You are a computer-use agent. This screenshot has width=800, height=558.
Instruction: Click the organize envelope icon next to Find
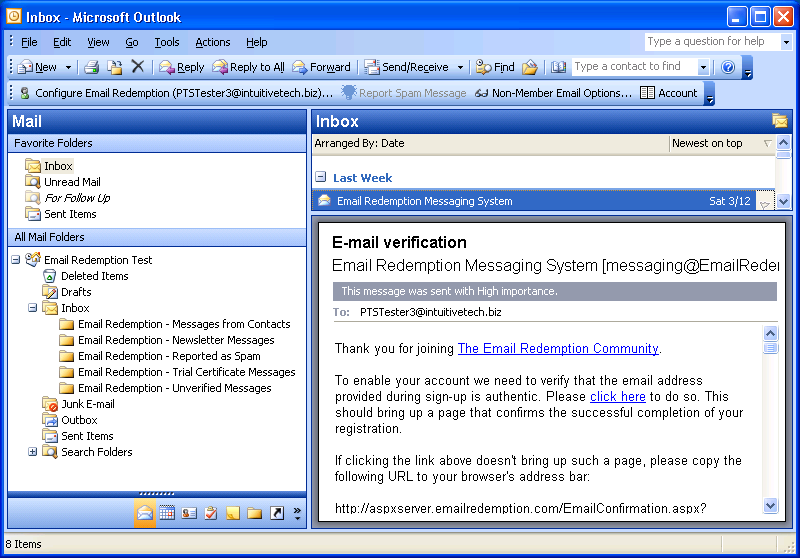point(530,67)
